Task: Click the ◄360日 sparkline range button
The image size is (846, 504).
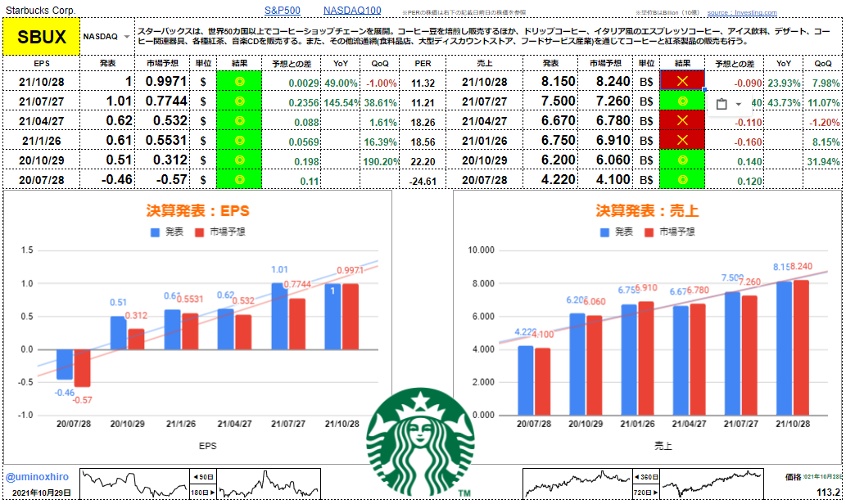Action: [x=646, y=477]
